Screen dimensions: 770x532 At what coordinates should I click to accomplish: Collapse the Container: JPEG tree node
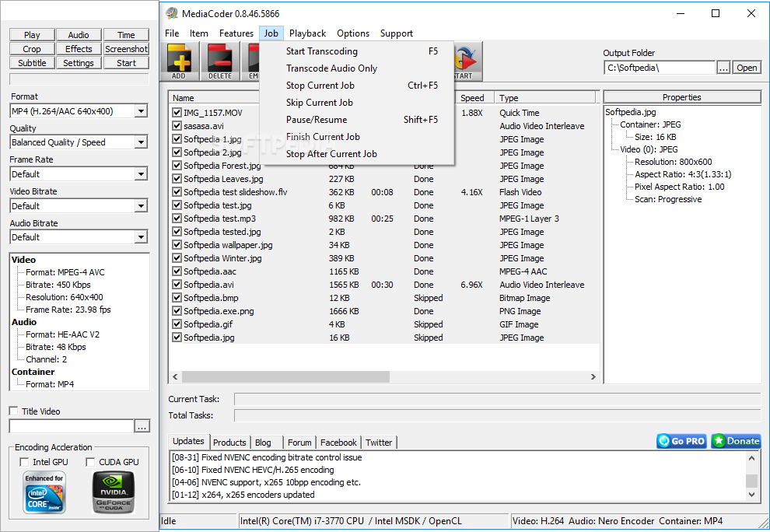(x=650, y=124)
